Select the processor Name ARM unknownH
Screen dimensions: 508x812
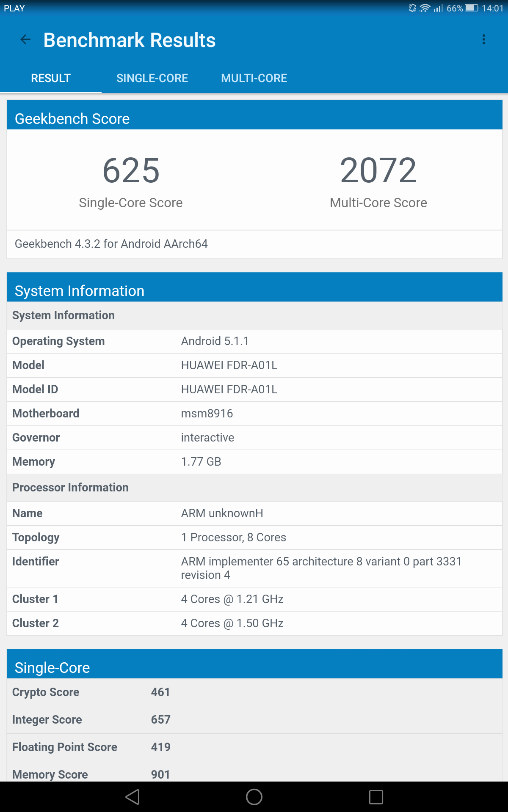(222, 513)
